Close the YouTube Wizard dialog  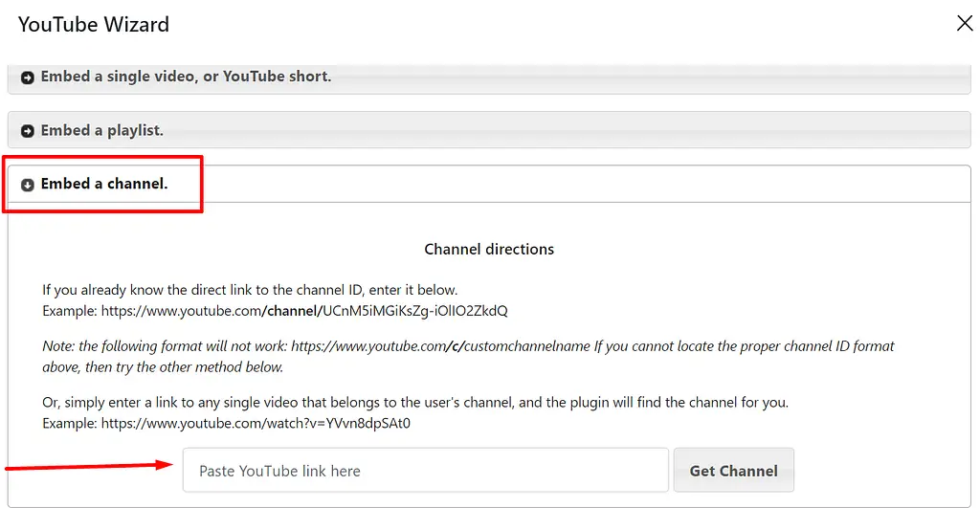[965, 23]
